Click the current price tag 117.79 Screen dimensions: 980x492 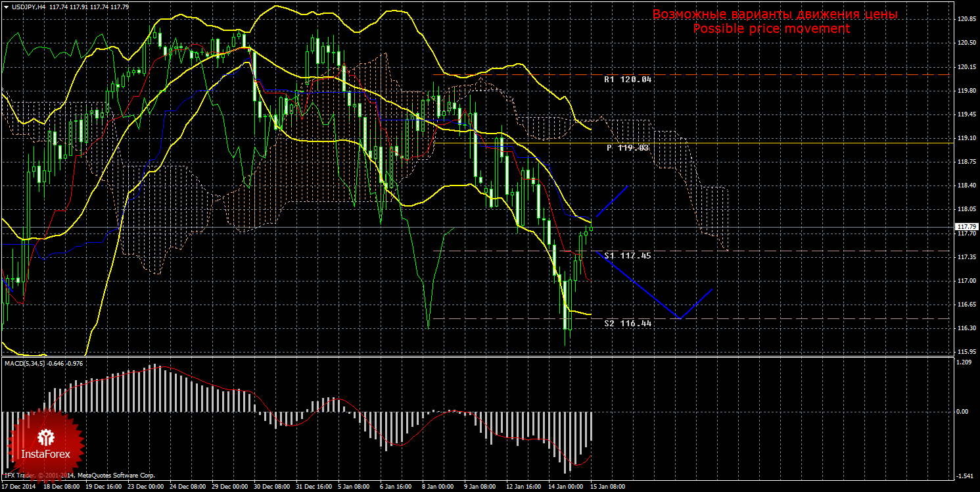point(966,226)
